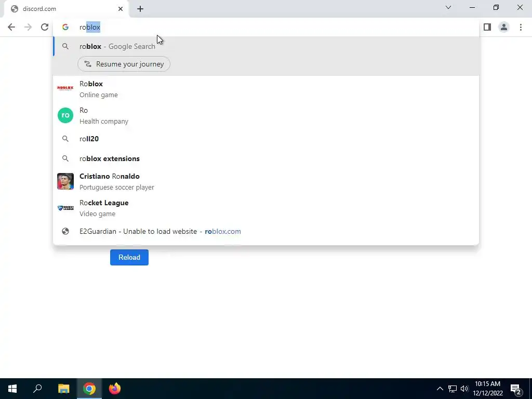Click the forward navigation arrow
This screenshot has height=399, width=532.
pos(28,27)
